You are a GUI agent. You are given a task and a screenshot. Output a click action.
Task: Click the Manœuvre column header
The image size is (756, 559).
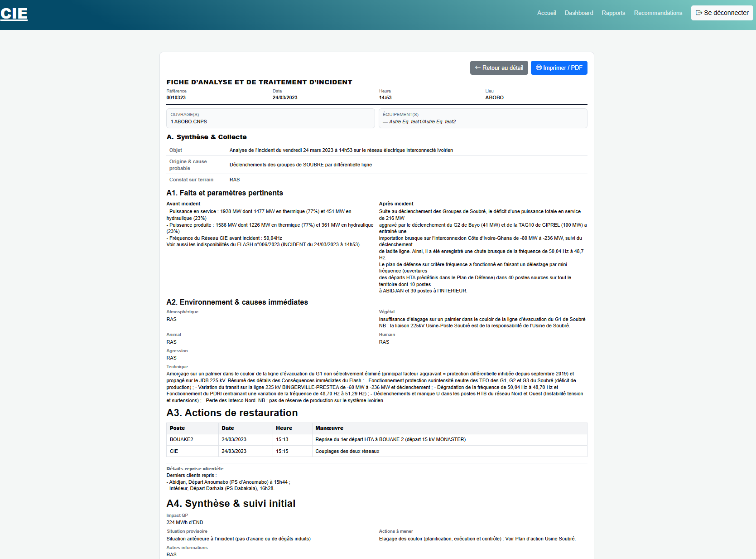coord(329,428)
